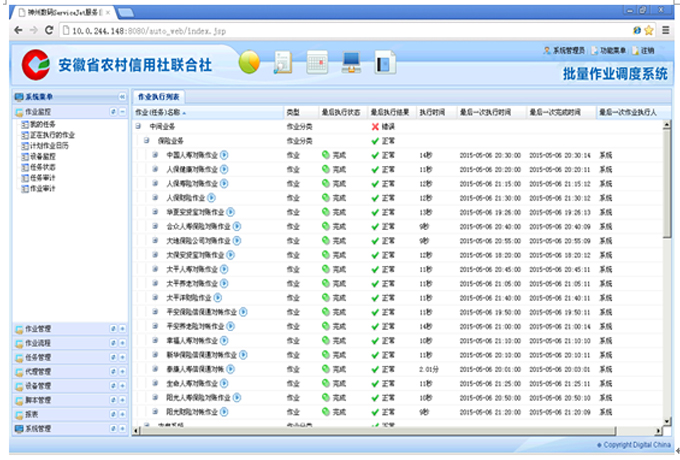Open 作业审计 in the sidebar tree
This screenshot has height=460, width=680.
[42, 189]
